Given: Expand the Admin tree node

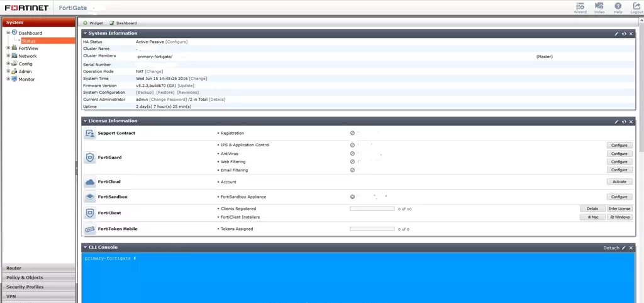Looking at the screenshot, I should [x=8, y=71].
